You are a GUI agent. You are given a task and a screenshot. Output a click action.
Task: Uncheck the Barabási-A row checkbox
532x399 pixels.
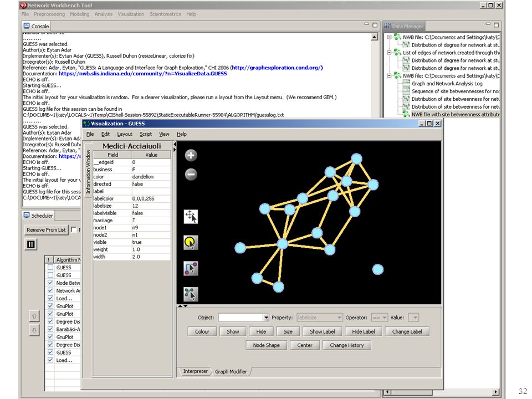50,329
